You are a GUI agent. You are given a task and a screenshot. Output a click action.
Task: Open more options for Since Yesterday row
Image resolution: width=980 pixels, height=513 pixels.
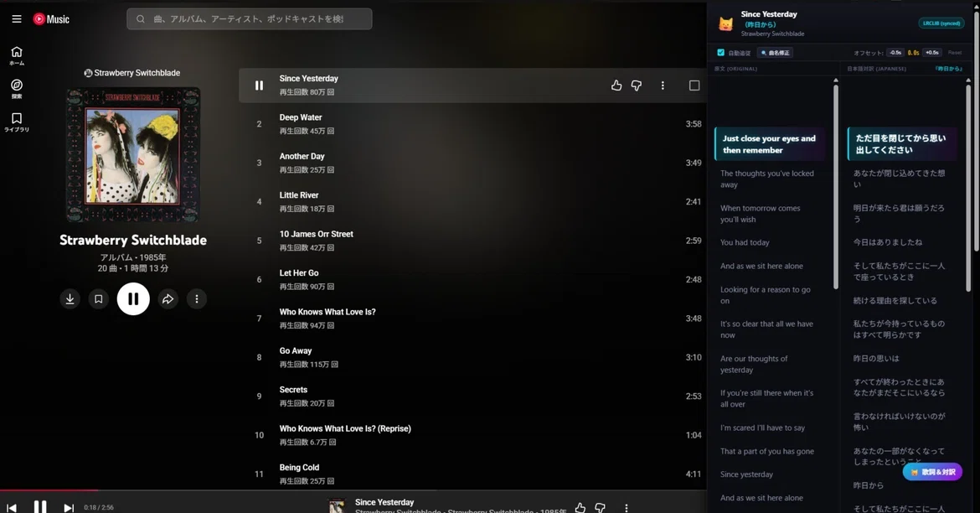coord(663,85)
